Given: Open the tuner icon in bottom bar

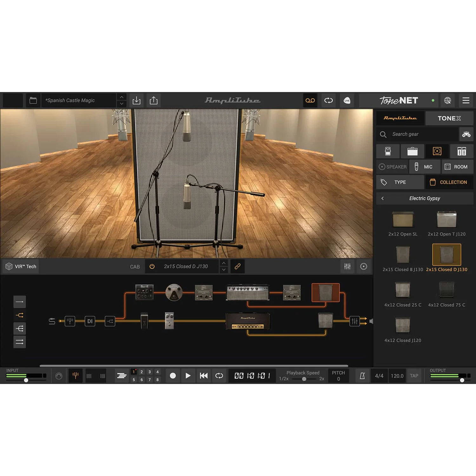Looking at the screenshot, I should 76,376.
